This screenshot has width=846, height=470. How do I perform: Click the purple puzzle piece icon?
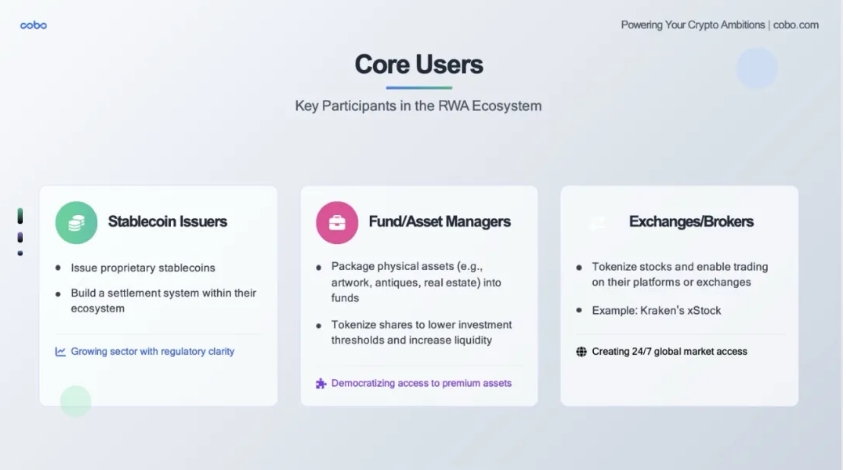point(321,384)
